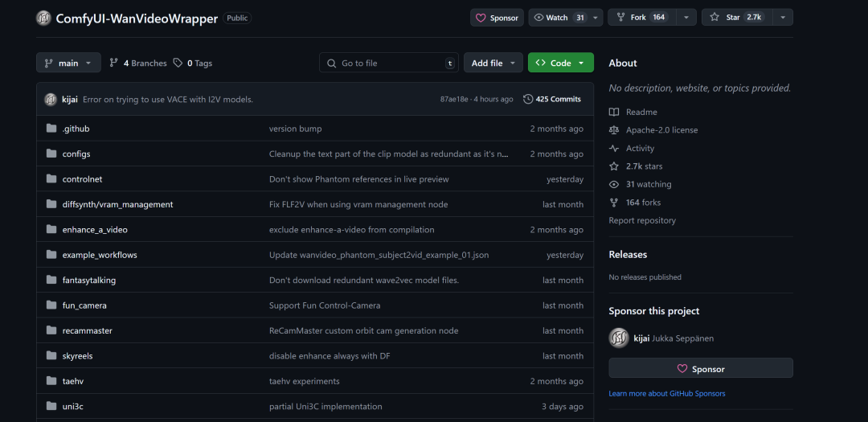Click the clock history icon by 425 Commits
Image resolution: width=868 pixels, height=422 pixels.
tap(527, 99)
